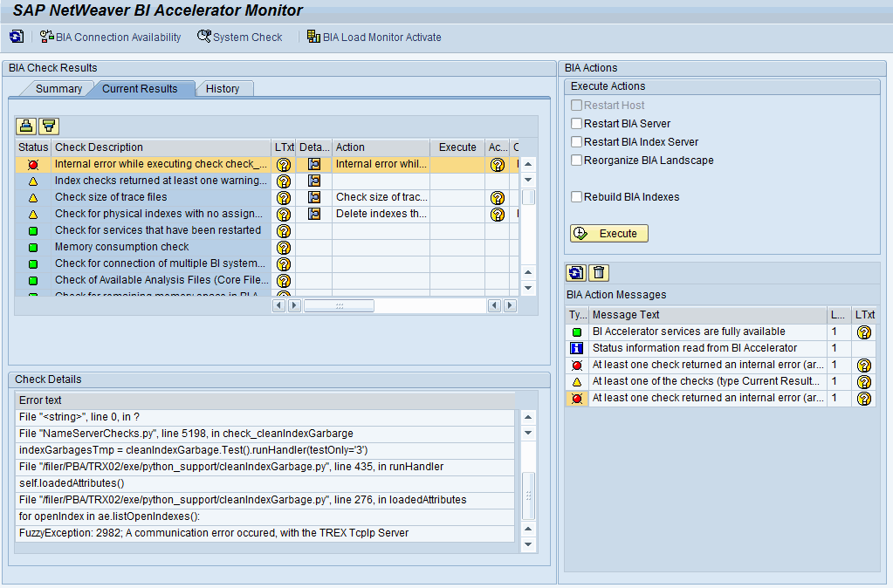Click the filter icon above check table
Screen dimensions: 893x588
[49, 126]
